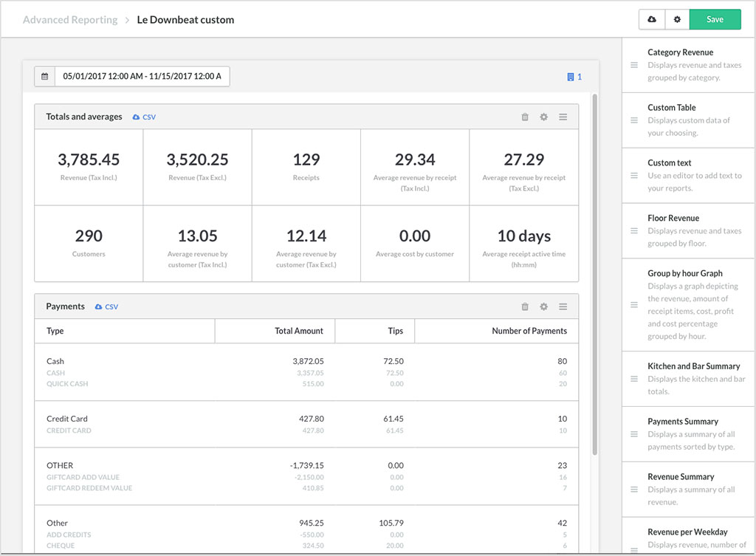The height and width of the screenshot is (556, 756).
Task: Click the calendar icon beside date range
Action: pos(44,76)
